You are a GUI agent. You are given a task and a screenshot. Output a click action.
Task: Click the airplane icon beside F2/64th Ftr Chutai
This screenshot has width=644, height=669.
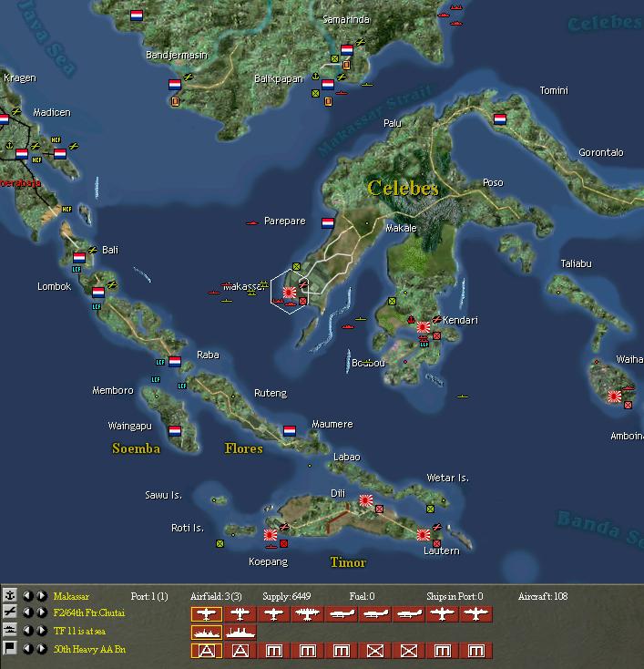tap(9, 612)
